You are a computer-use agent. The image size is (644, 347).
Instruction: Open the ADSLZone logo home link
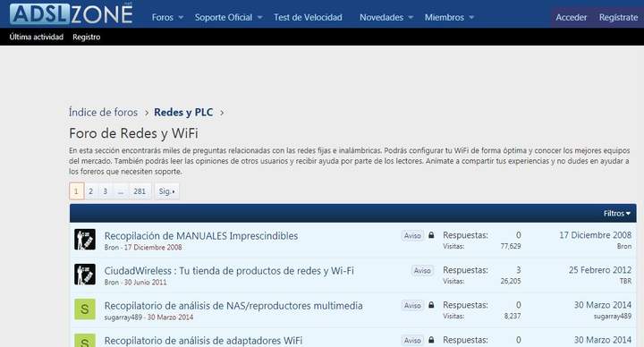(x=72, y=13)
